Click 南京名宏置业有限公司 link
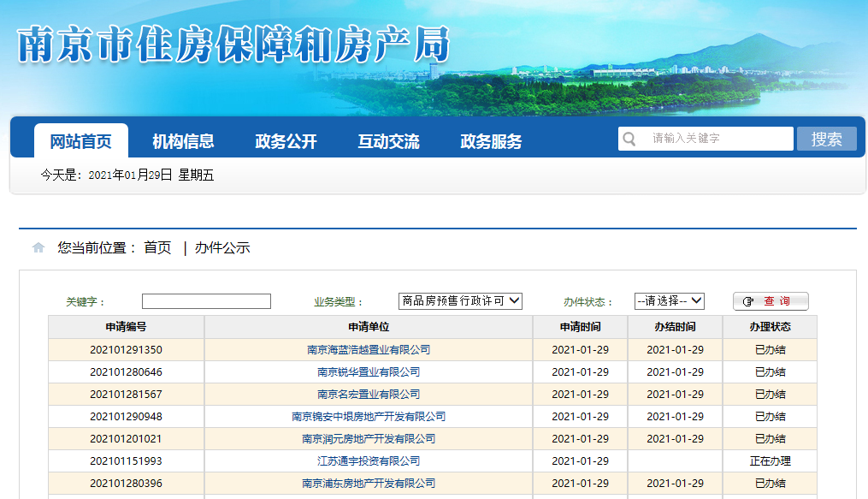868x499 pixels. [x=369, y=395]
